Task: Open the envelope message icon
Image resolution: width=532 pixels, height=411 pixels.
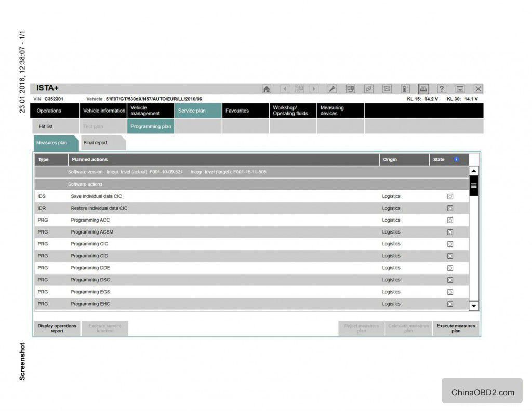Action: tap(387, 89)
